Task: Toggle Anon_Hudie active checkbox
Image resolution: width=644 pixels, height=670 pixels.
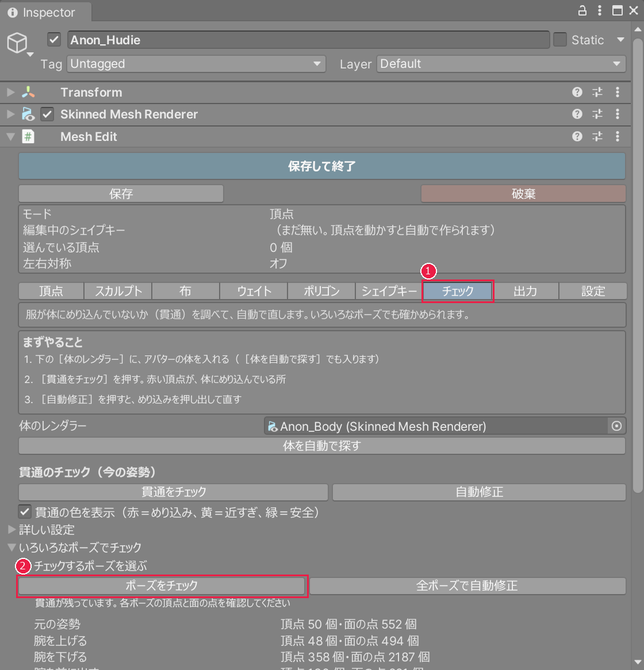Action: coord(54,40)
